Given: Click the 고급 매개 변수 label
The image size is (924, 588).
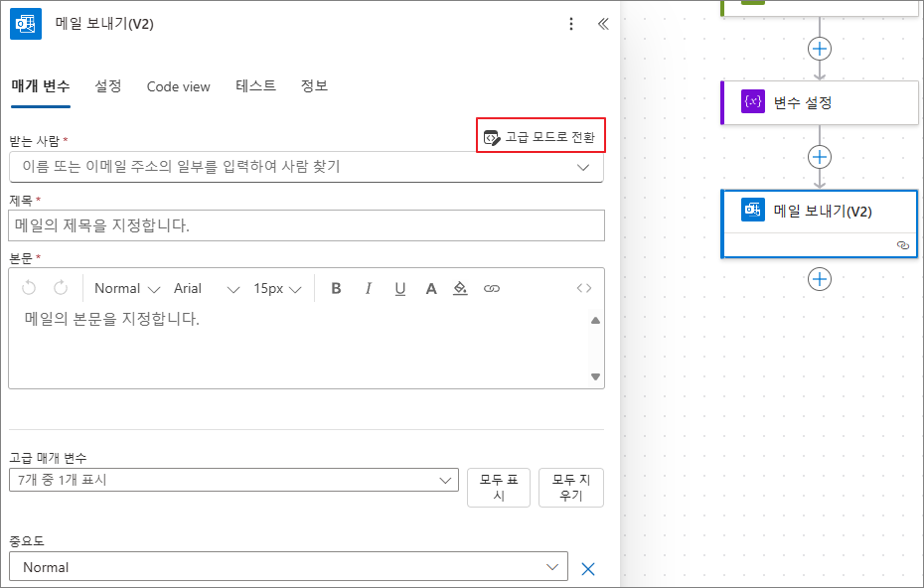Looking at the screenshot, I should (48, 458).
